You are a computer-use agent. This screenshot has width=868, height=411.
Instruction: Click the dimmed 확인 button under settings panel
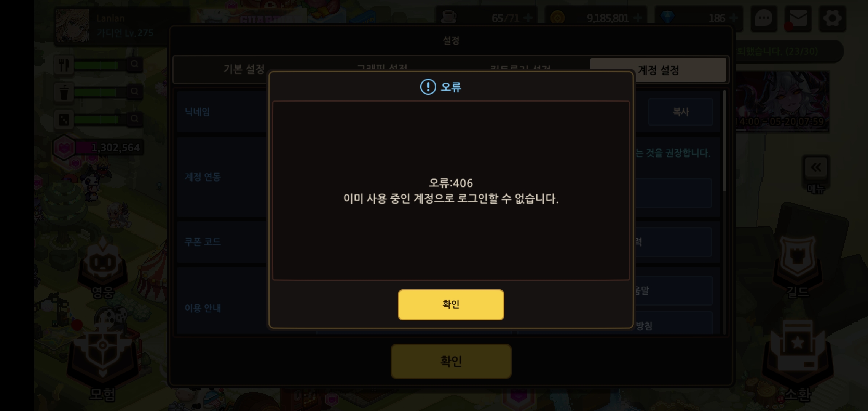tap(451, 361)
